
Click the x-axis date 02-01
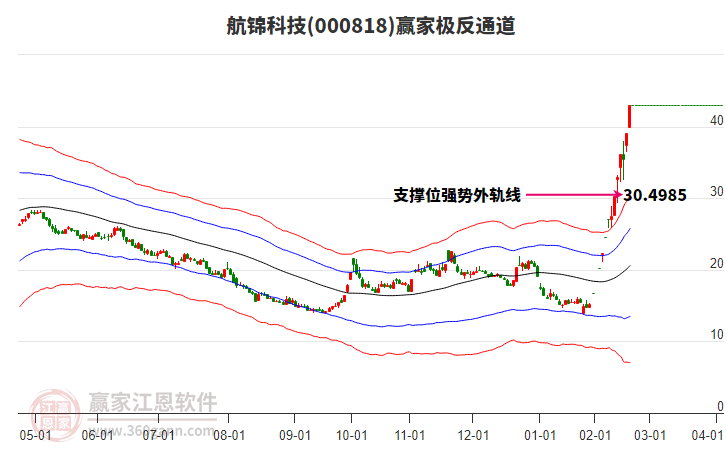[x=595, y=436]
